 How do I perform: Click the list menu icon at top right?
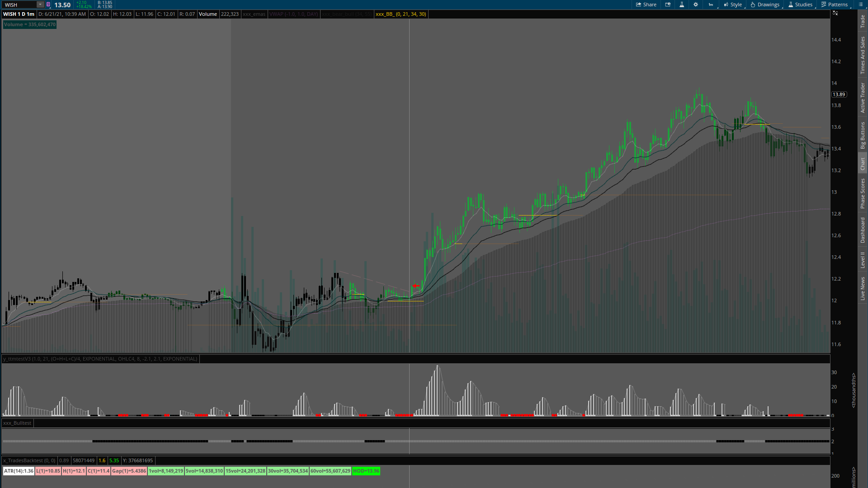click(861, 5)
